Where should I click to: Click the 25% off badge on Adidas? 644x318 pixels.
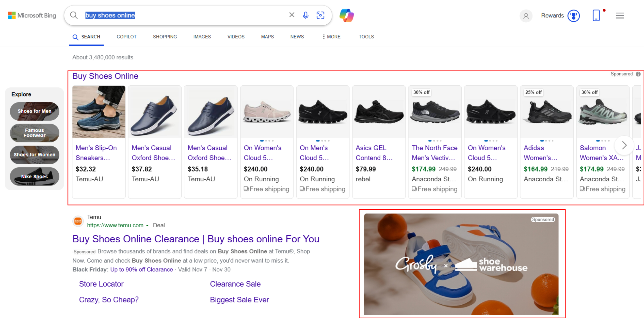pyautogui.click(x=533, y=92)
